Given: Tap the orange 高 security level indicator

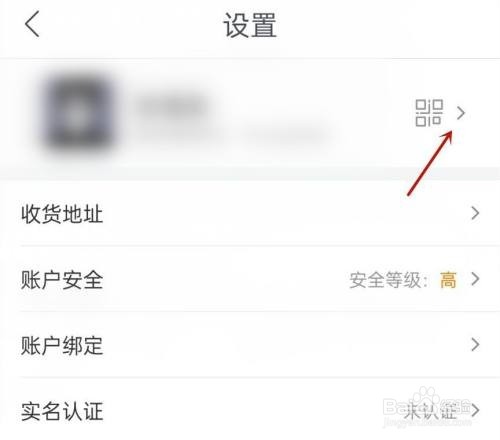Looking at the screenshot, I should tap(448, 280).
